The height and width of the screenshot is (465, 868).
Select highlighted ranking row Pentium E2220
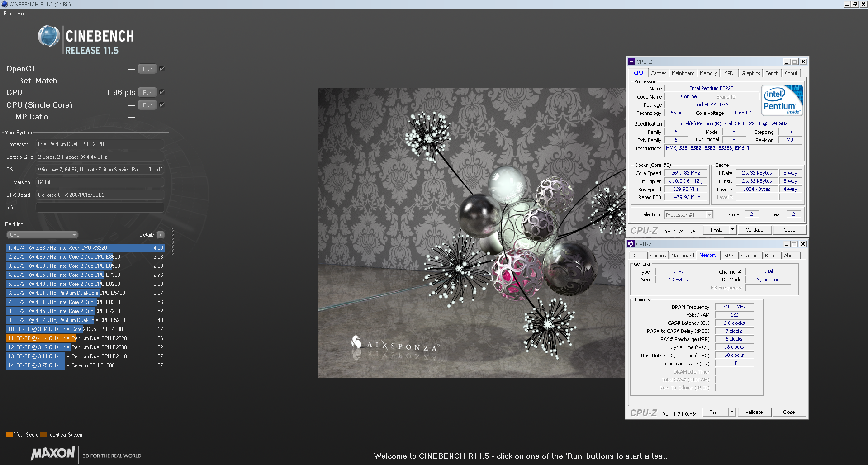click(x=85, y=338)
